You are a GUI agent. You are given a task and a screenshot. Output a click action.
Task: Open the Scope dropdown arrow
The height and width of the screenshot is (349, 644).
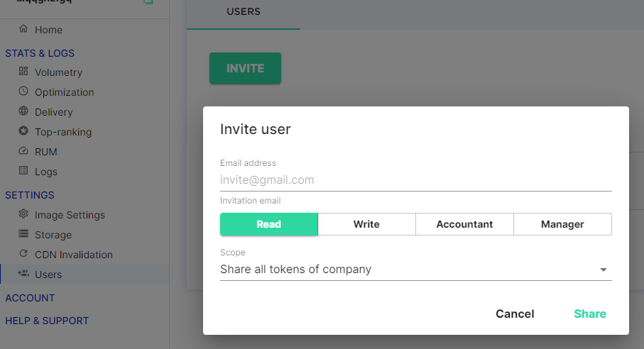click(x=604, y=270)
